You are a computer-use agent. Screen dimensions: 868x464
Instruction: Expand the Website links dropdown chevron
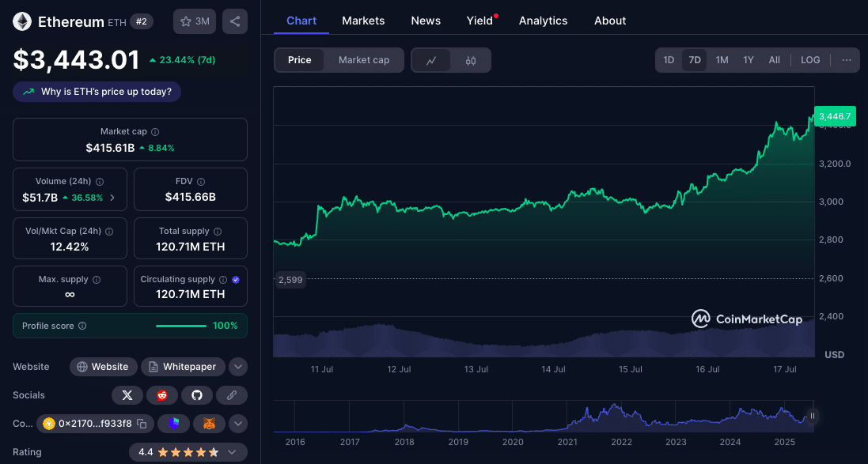238,367
